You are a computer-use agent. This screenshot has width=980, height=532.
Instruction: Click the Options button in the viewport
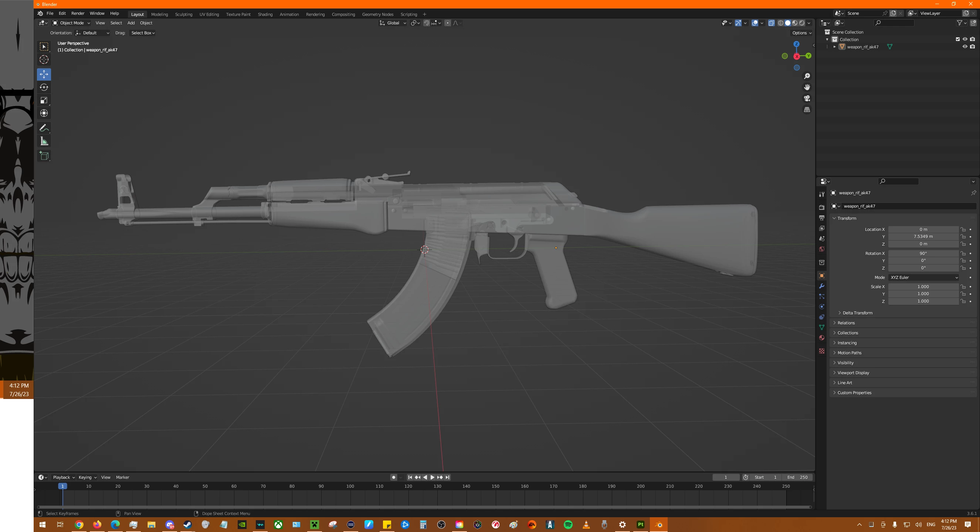click(801, 33)
